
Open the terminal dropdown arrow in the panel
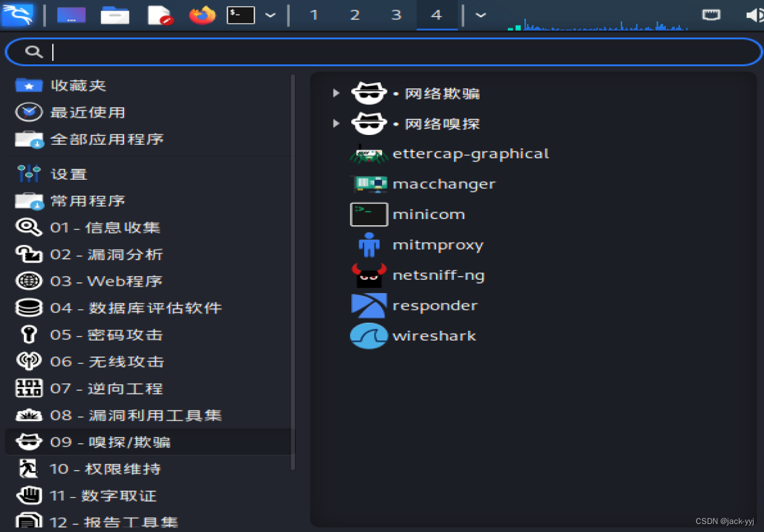[270, 15]
